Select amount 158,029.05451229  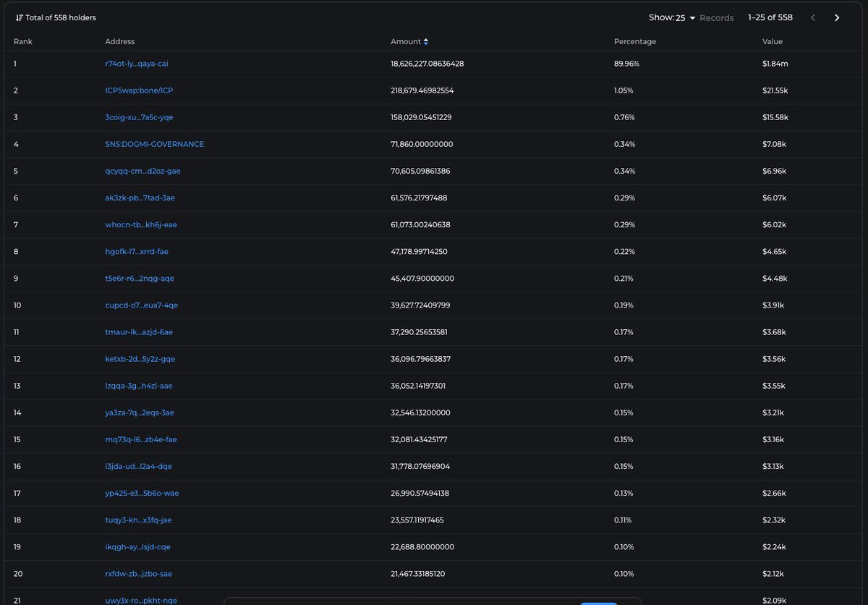coord(422,117)
